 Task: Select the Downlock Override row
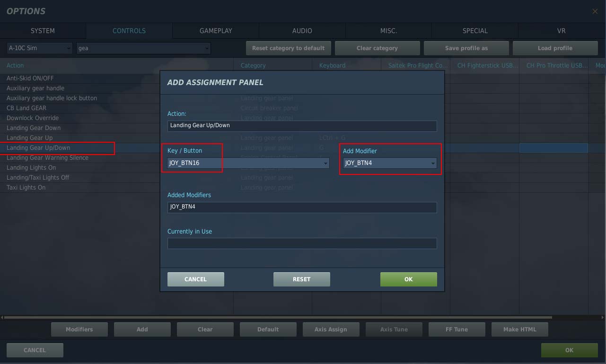[80, 118]
